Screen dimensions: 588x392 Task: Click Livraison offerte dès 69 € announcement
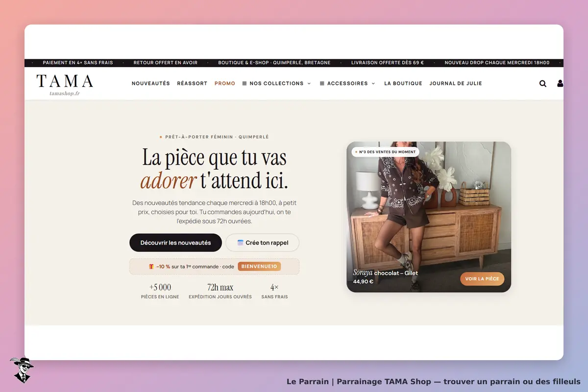388,63
